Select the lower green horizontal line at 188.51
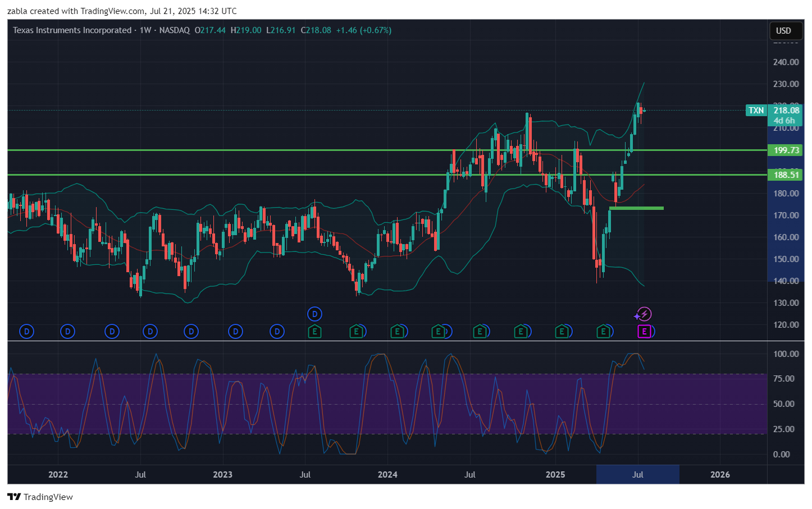 click(x=387, y=175)
